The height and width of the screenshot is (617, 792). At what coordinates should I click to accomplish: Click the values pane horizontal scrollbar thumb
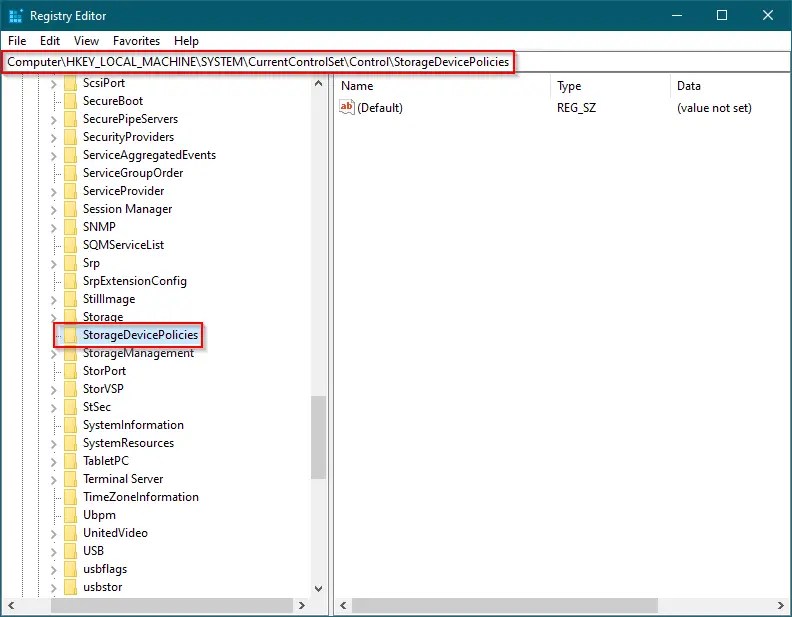[x=505, y=605]
